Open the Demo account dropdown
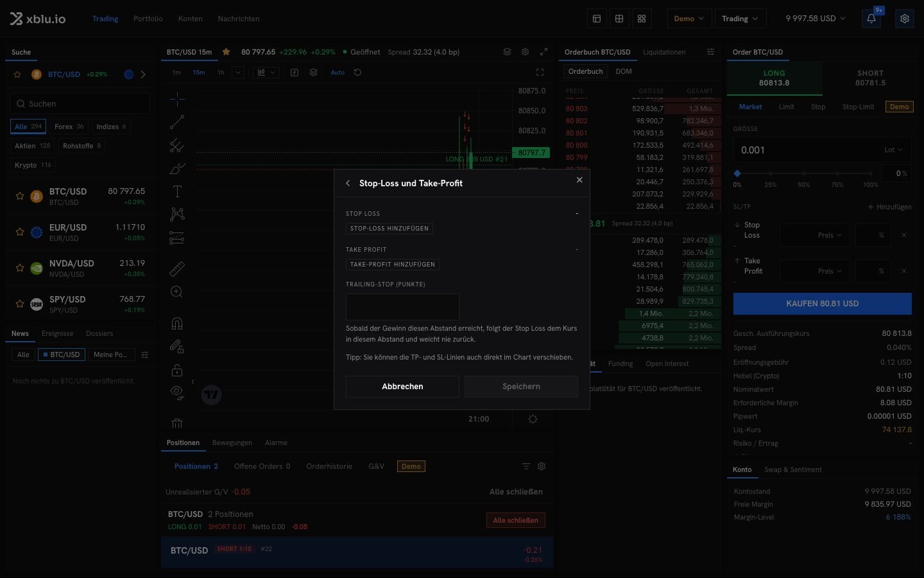The image size is (924, 578). 689,19
